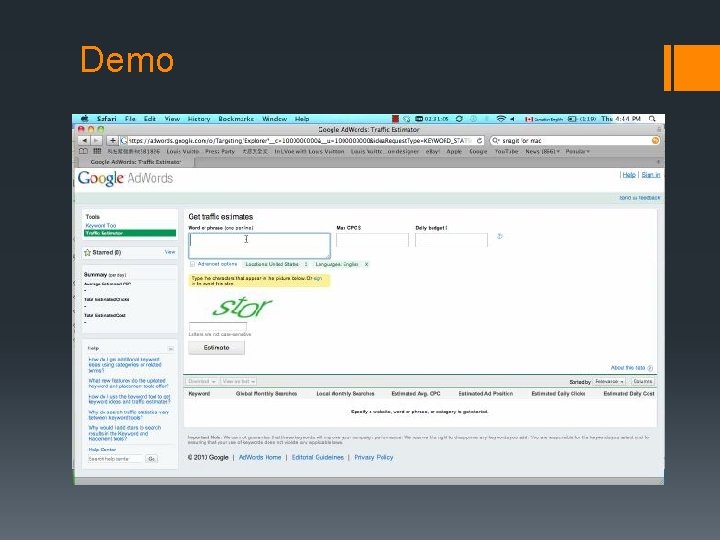720x540 pixels.
Task: Click the Word or phrase text area
Action: (x=259, y=246)
